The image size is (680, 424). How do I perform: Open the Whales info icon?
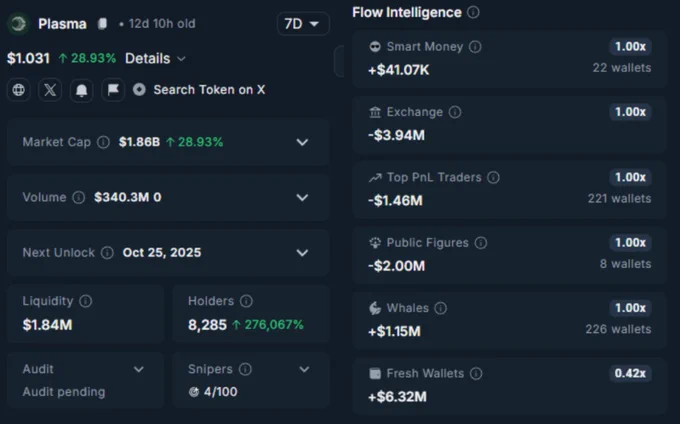[441, 308]
